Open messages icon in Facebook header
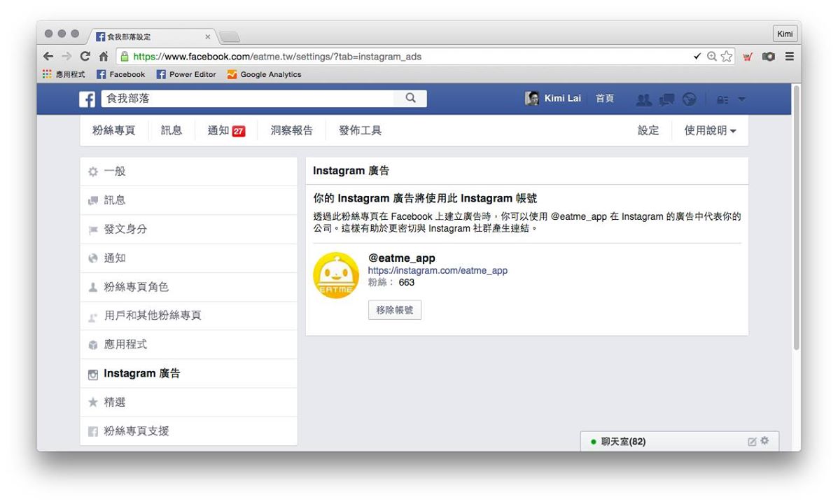Viewport: 838px width, 504px height. [666, 99]
